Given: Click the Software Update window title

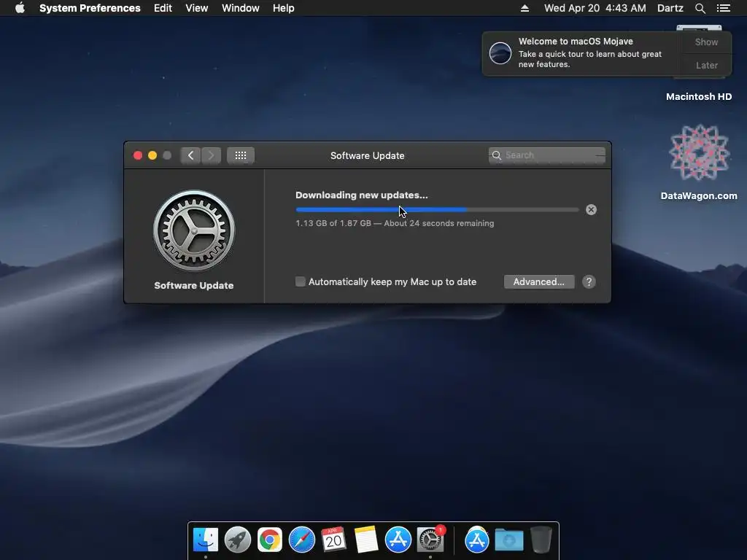Looking at the screenshot, I should [x=368, y=156].
